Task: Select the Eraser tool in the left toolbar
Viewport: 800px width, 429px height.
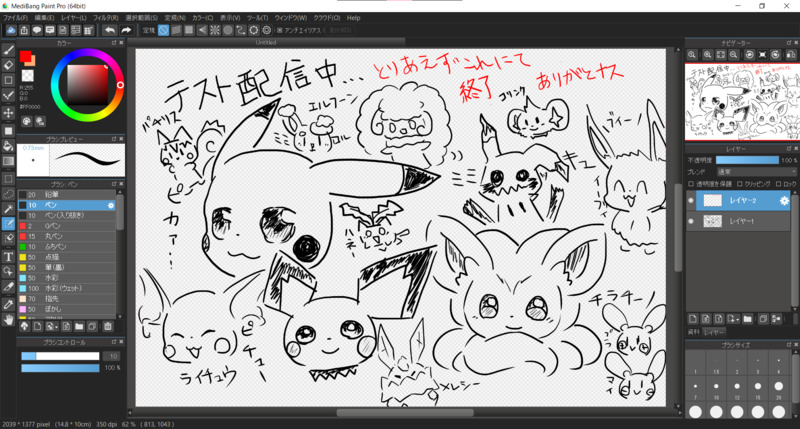Action: 8,65
